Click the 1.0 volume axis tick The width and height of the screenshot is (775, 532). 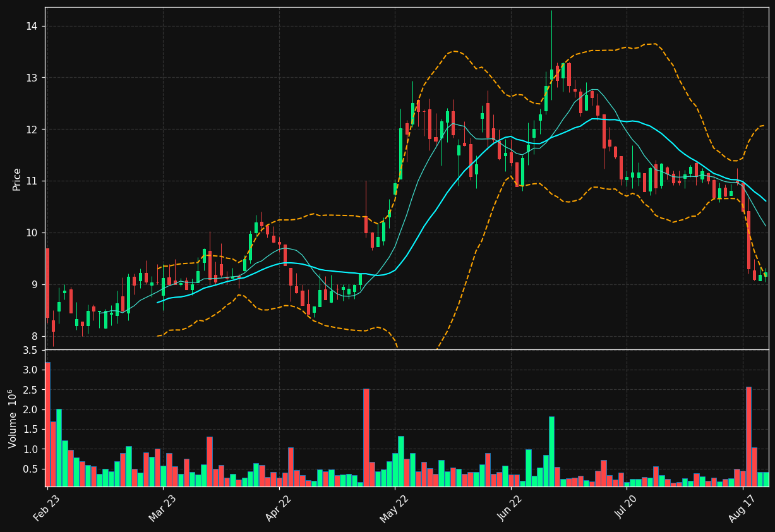(31, 449)
